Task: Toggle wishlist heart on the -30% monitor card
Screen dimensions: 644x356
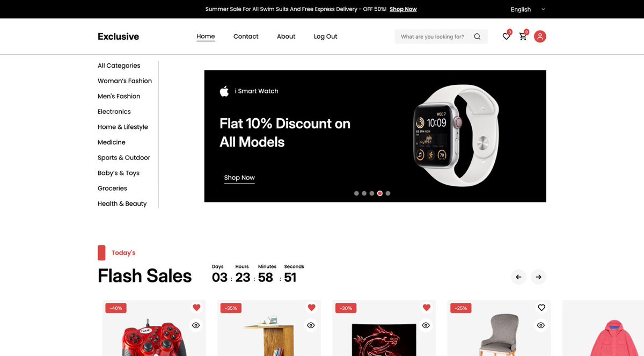Action: point(426,308)
